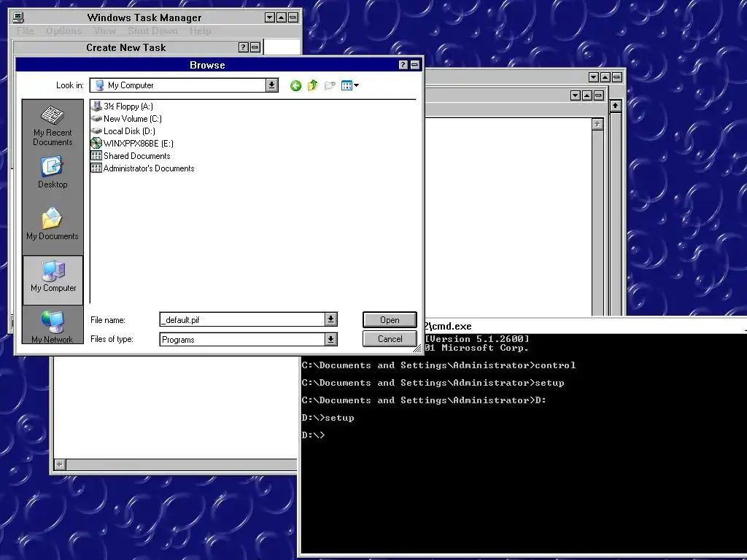Open the View Menu icon dropdown
This screenshot has width=747, height=560.
[x=350, y=86]
